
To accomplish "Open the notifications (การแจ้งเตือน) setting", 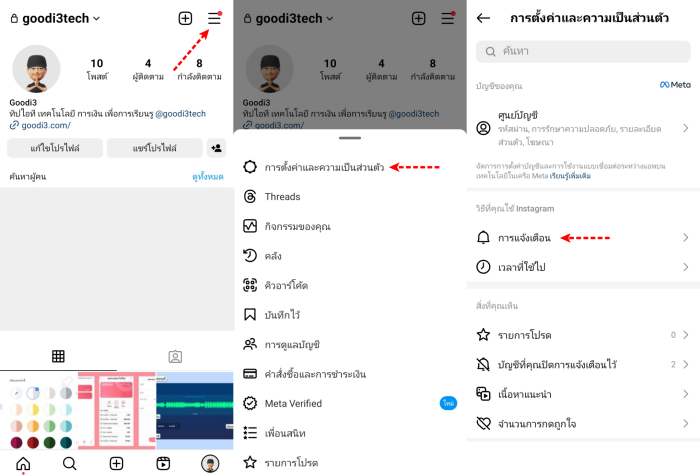I will coord(583,238).
